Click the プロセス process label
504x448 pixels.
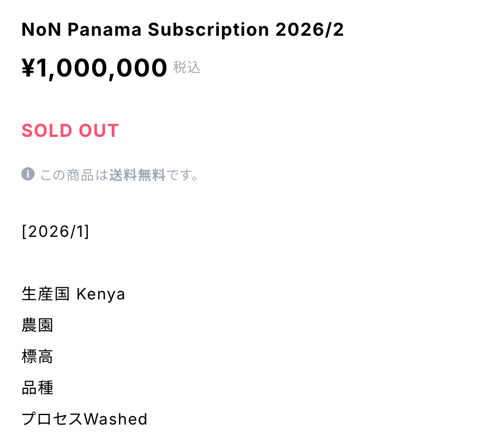tap(53, 419)
